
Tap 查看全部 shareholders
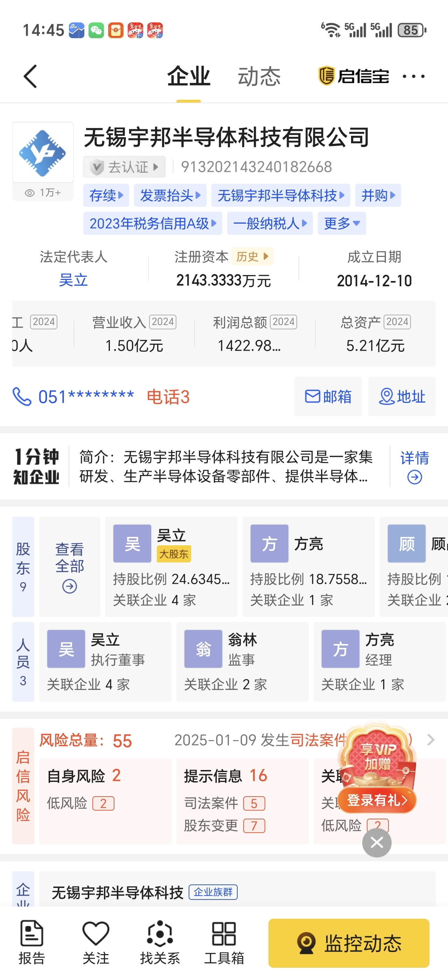(70, 566)
